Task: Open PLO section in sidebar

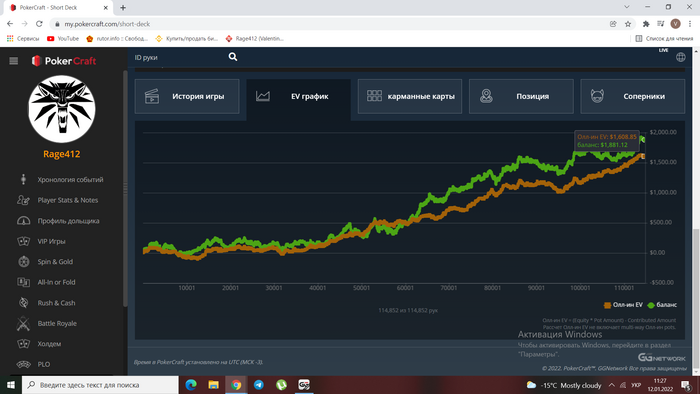Action: point(43,364)
